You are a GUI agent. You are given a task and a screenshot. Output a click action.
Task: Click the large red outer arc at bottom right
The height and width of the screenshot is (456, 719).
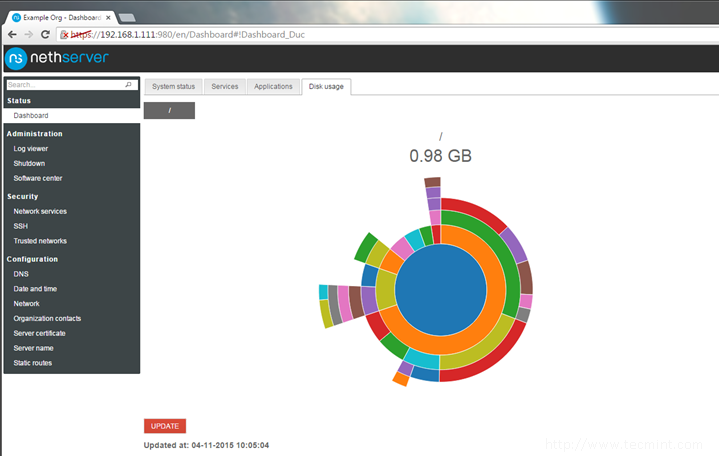tap(492, 361)
